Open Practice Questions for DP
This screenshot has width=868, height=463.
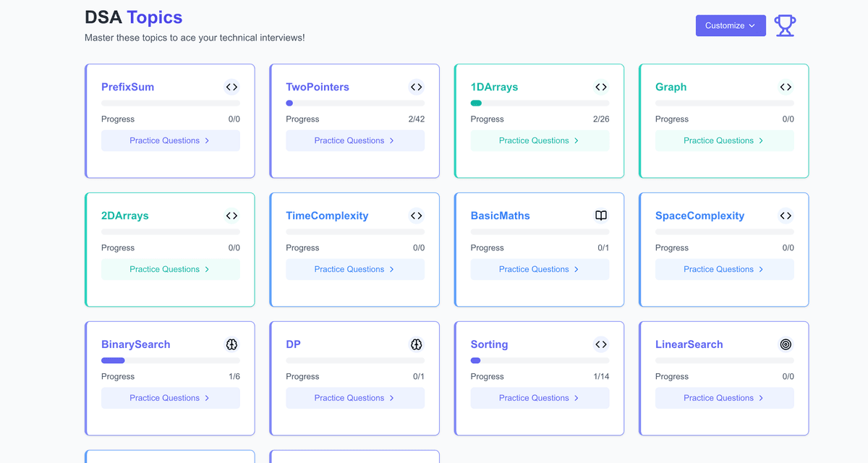click(x=355, y=398)
